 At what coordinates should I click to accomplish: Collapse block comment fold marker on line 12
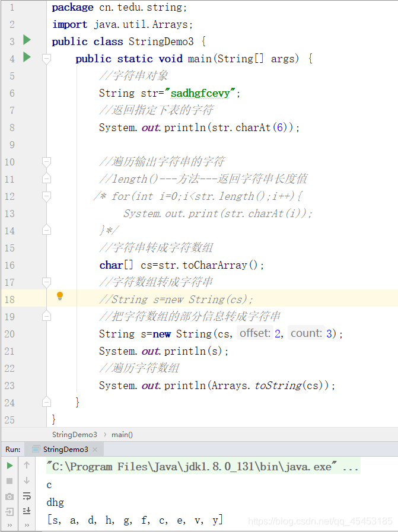point(46,196)
